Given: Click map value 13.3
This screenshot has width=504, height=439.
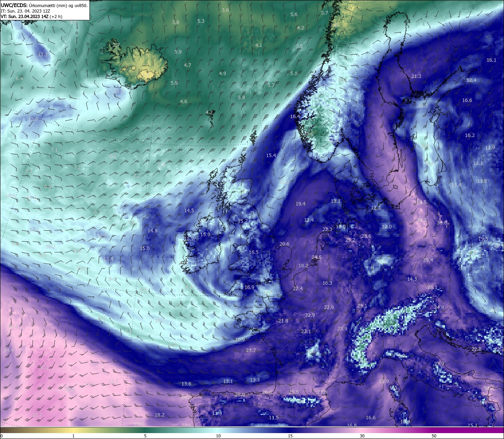Looking at the screenshot, I should [255, 380].
